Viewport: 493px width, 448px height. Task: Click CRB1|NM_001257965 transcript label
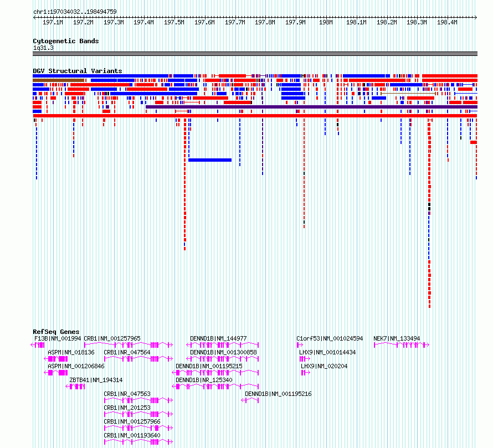(x=112, y=338)
